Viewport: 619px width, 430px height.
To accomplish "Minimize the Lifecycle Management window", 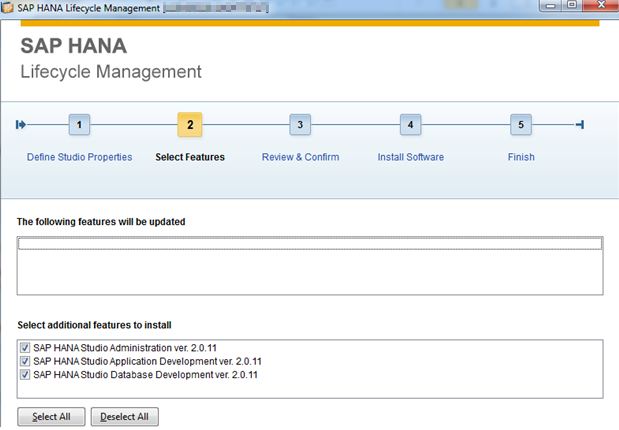I will (x=551, y=6).
